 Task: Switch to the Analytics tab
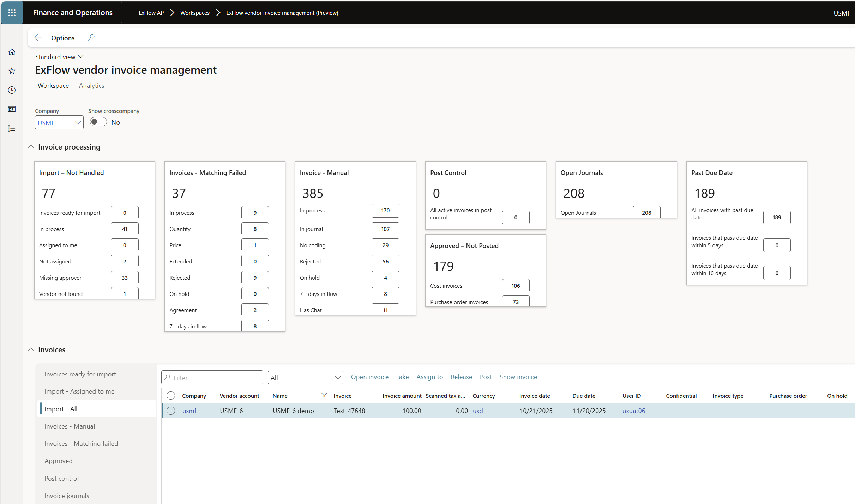pyautogui.click(x=91, y=86)
